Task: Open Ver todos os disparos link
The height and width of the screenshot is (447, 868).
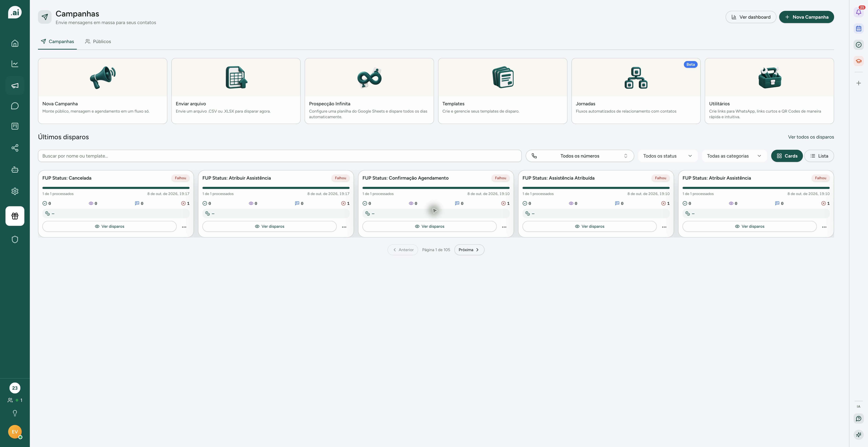Action: coord(811,137)
